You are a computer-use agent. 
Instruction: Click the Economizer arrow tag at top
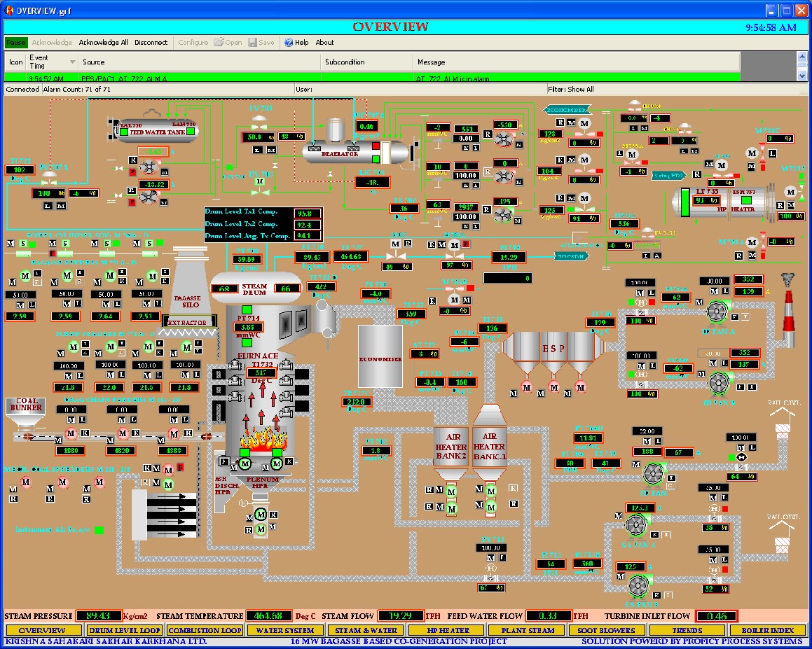click(x=567, y=110)
